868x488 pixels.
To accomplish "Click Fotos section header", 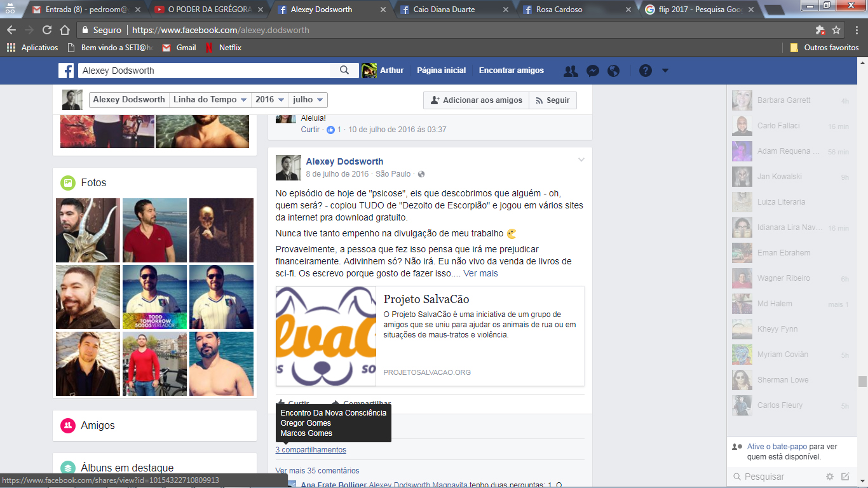I will pyautogui.click(x=93, y=183).
